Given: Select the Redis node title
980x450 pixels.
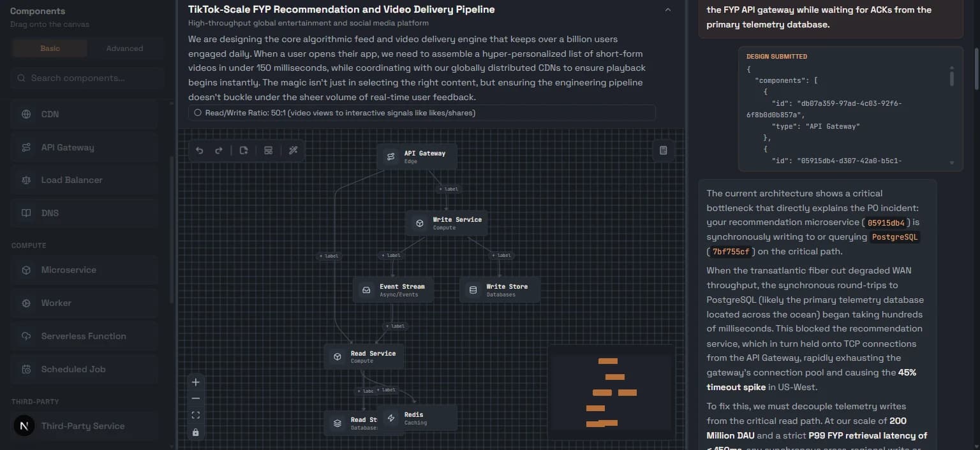Looking at the screenshot, I should (413, 414).
